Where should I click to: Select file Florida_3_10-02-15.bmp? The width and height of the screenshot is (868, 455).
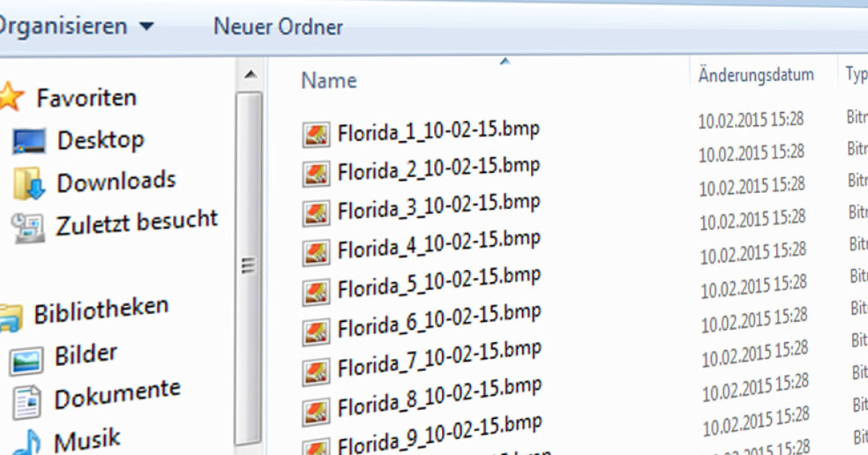point(438,208)
